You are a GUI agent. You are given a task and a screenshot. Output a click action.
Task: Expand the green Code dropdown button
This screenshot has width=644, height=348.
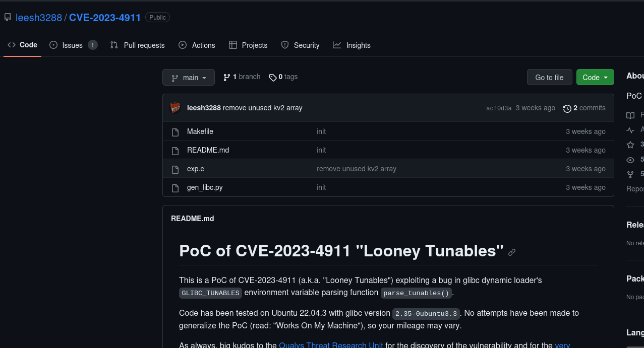coord(595,78)
